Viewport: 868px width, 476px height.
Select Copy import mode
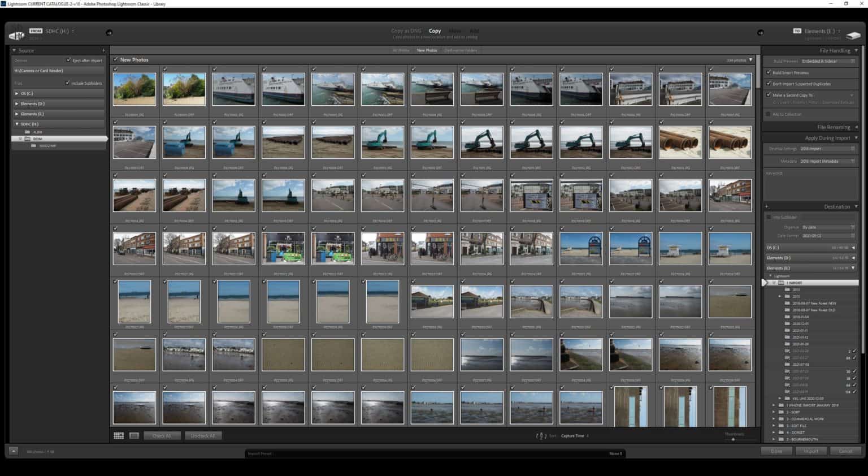[435, 31]
